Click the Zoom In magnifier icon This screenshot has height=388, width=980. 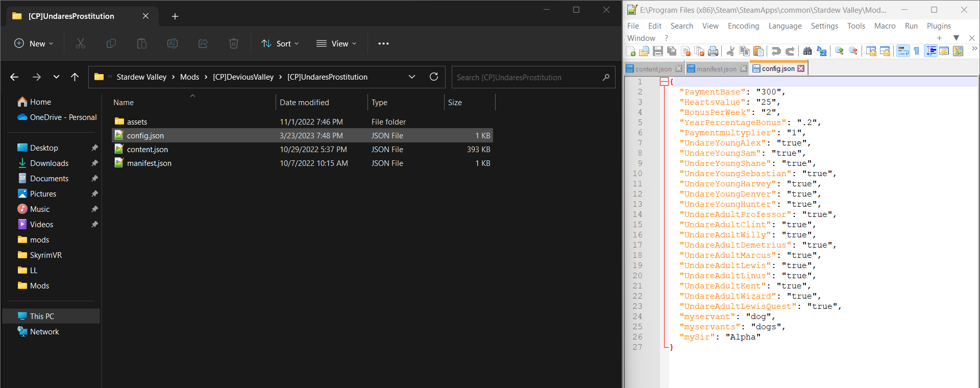pyautogui.click(x=839, y=51)
